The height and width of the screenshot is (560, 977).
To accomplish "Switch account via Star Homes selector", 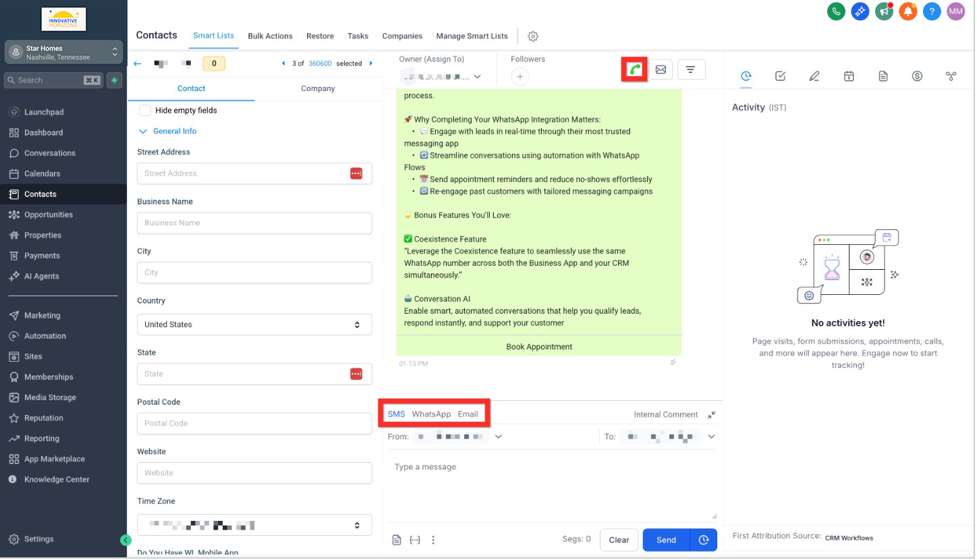I will [x=63, y=53].
